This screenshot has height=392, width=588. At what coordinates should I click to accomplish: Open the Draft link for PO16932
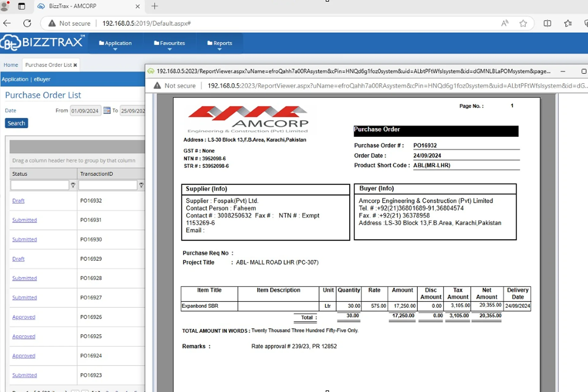pos(18,201)
